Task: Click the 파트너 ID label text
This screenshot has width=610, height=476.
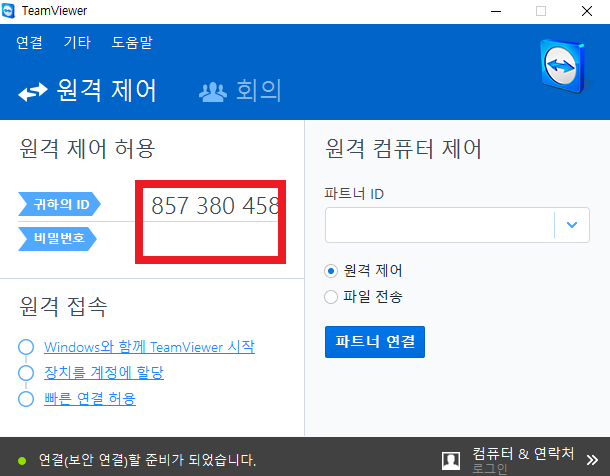Action: coord(354,194)
